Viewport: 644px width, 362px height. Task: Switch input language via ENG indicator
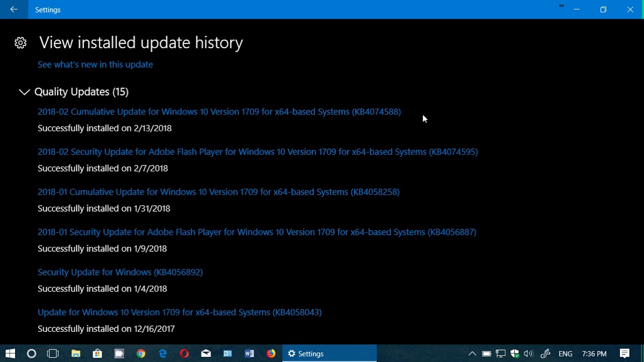coord(566,353)
